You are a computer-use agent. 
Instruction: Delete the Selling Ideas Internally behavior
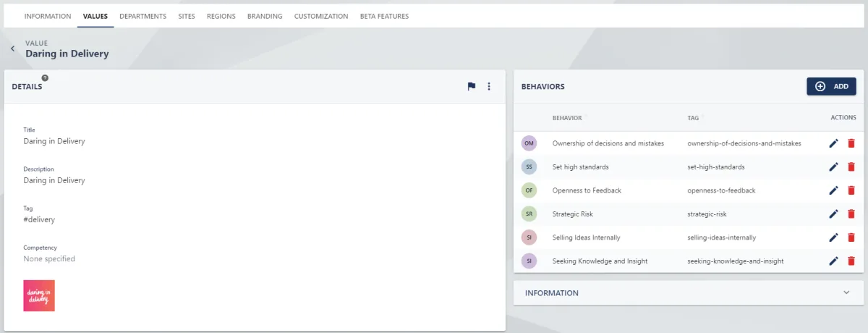point(851,237)
